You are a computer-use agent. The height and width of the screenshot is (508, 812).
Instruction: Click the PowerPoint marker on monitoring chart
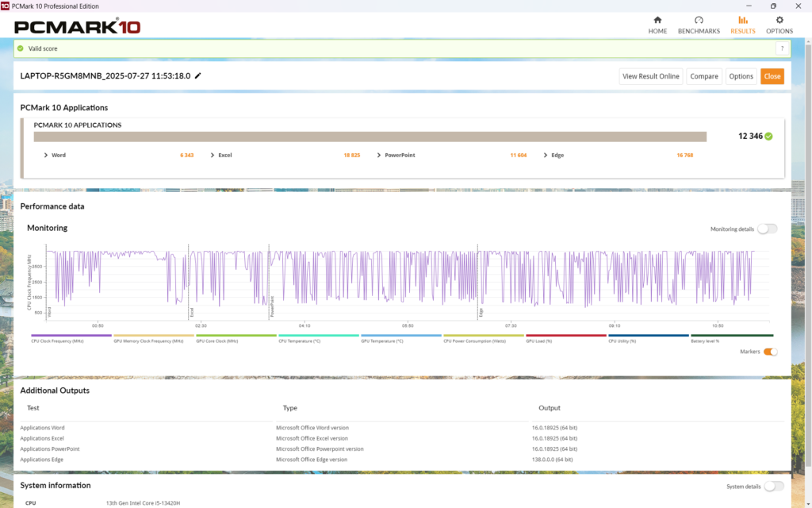point(272,307)
